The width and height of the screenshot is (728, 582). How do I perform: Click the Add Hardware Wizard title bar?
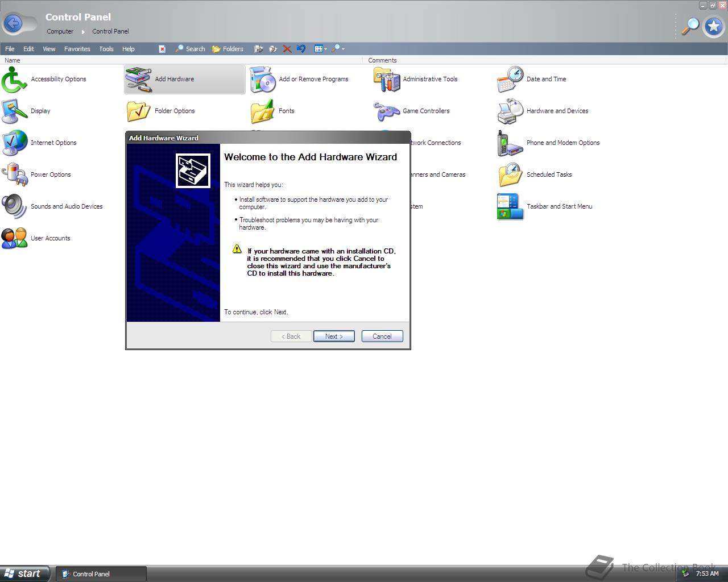pos(268,138)
